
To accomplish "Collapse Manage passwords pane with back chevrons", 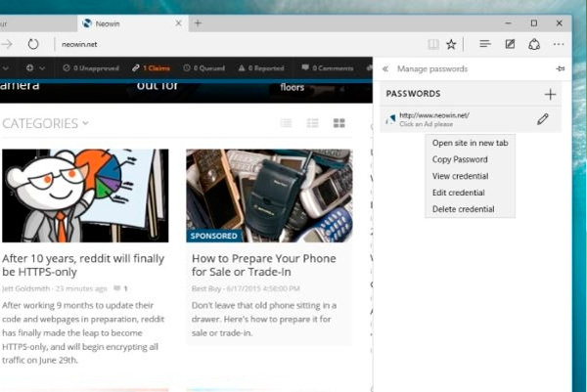I will pyautogui.click(x=385, y=69).
